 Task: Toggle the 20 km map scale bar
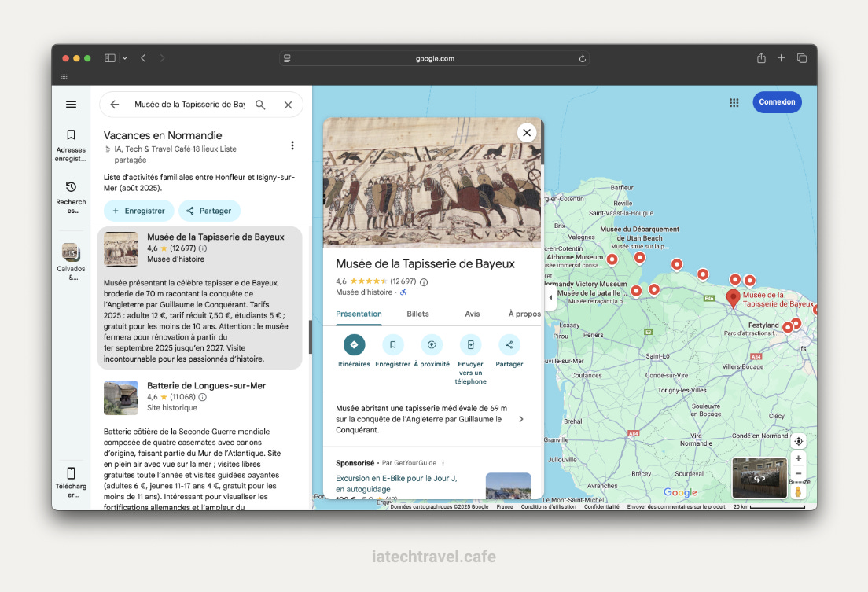click(770, 507)
